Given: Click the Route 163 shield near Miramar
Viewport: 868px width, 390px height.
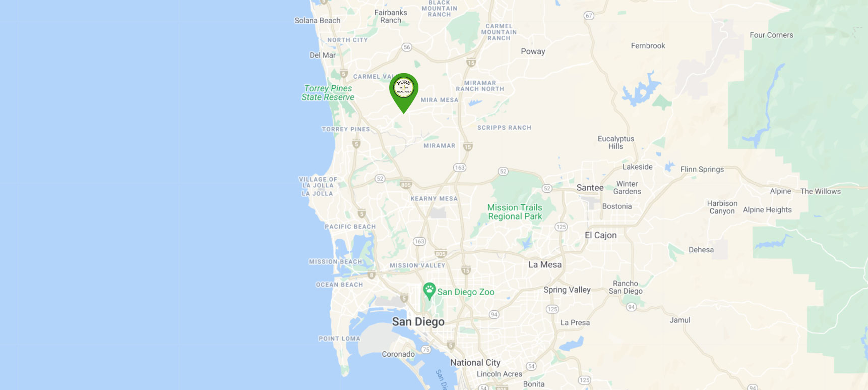Looking at the screenshot, I should [x=459, y=168].
